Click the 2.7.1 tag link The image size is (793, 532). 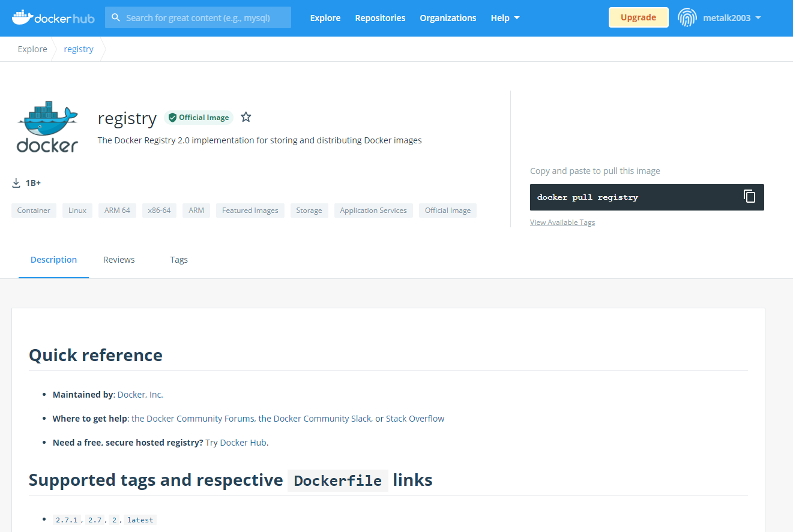(67, 520)
